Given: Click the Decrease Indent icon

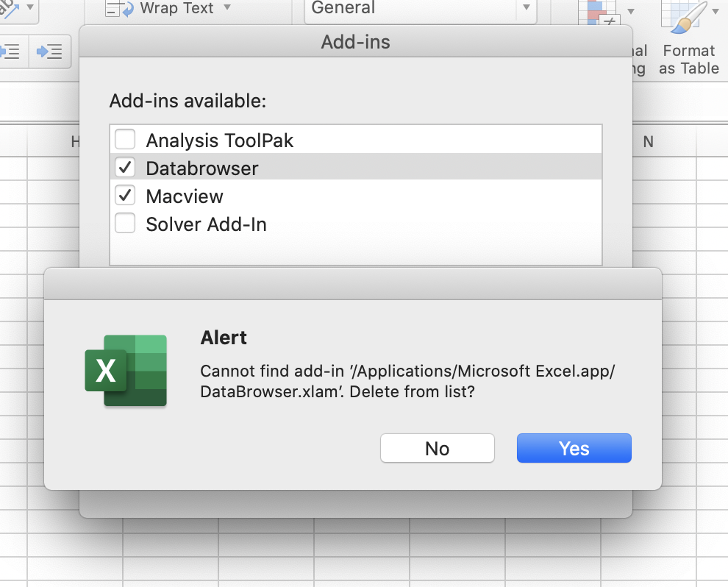Looking at the screenshot, I should tap(10, 51).
